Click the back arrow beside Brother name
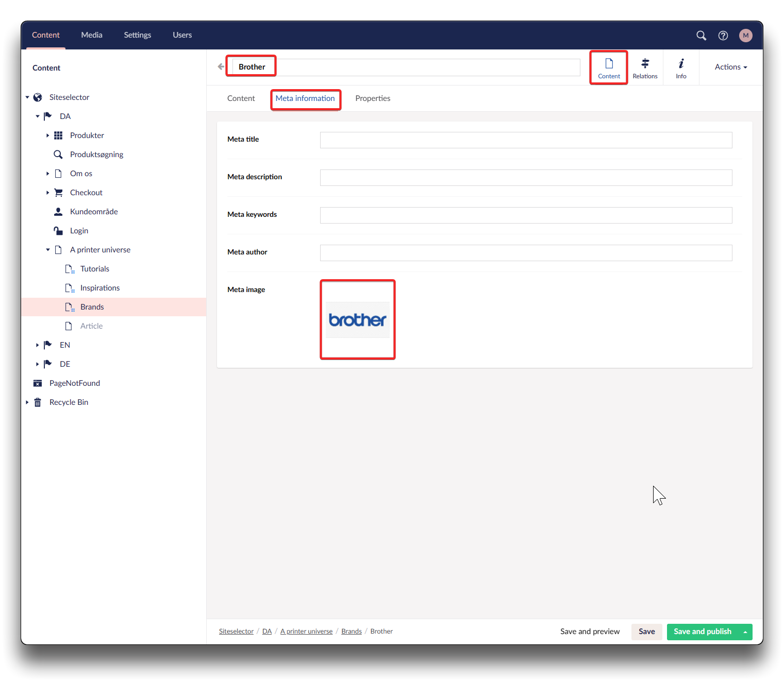The image size is (784, 682). [221, 67]
